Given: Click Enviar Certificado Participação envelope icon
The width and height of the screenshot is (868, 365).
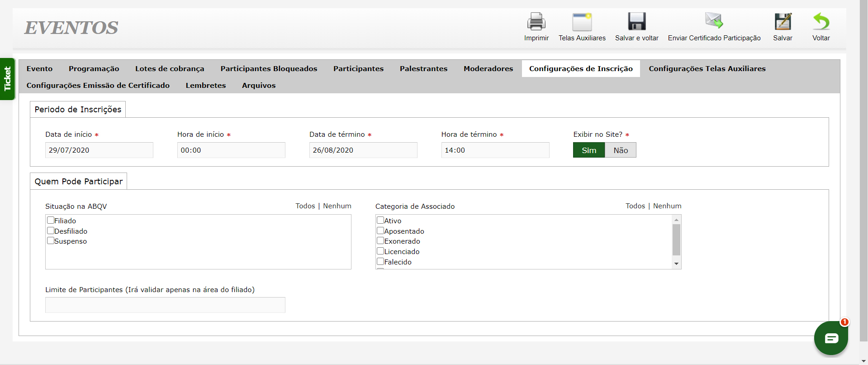Looking at the screenshot, I should point(714,21).
